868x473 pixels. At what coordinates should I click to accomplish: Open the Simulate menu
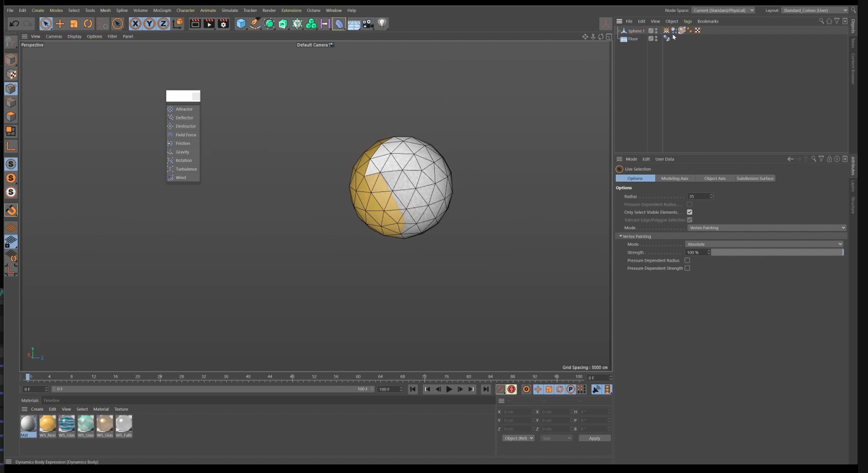(x=229, y=10)
